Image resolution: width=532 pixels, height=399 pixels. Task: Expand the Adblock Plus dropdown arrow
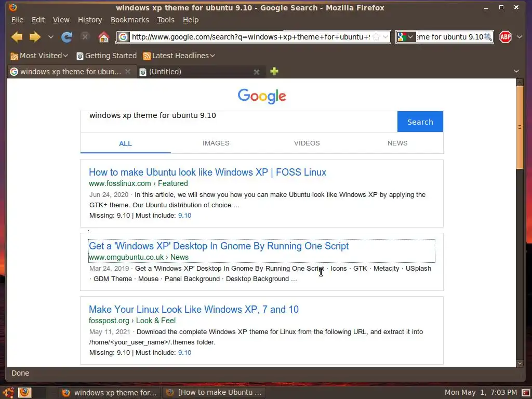[520, 37]
